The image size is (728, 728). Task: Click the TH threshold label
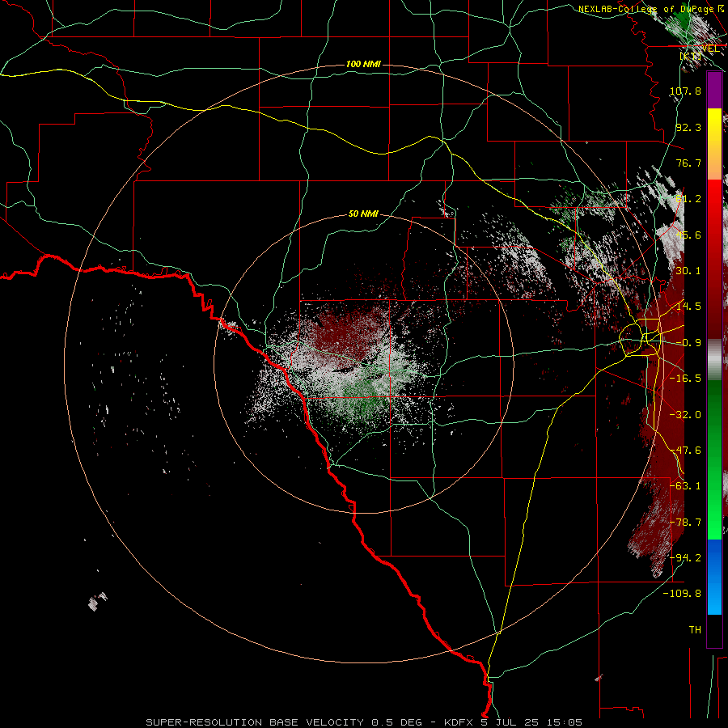pyautogui.click(x=695, y=630)
